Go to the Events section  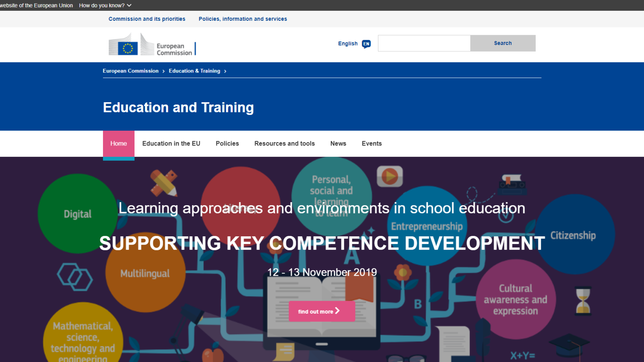372,143
